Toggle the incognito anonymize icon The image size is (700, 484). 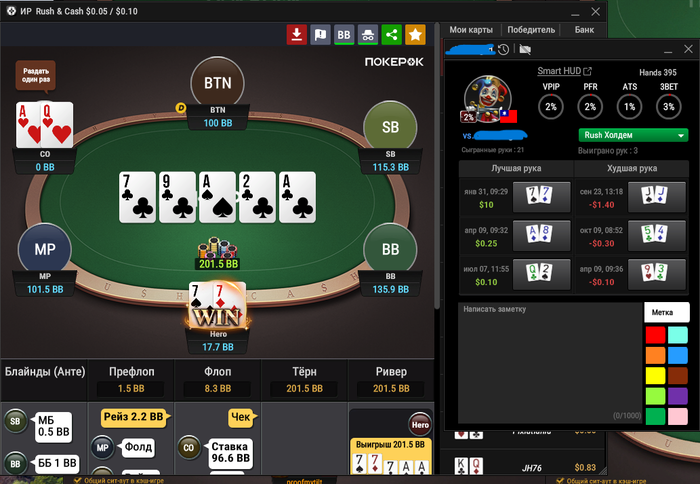pyautogui.click(x=368, y=34)
